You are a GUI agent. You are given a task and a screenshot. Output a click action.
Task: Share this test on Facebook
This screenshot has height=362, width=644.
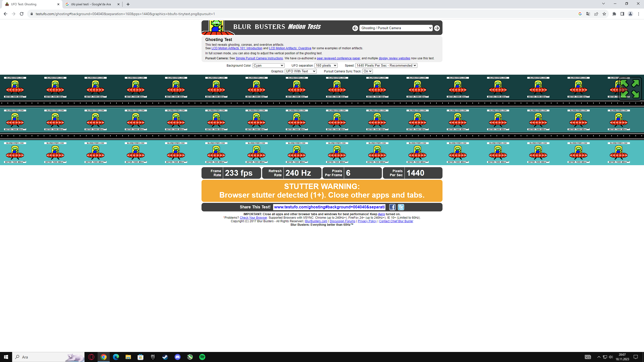click(392, 207)
